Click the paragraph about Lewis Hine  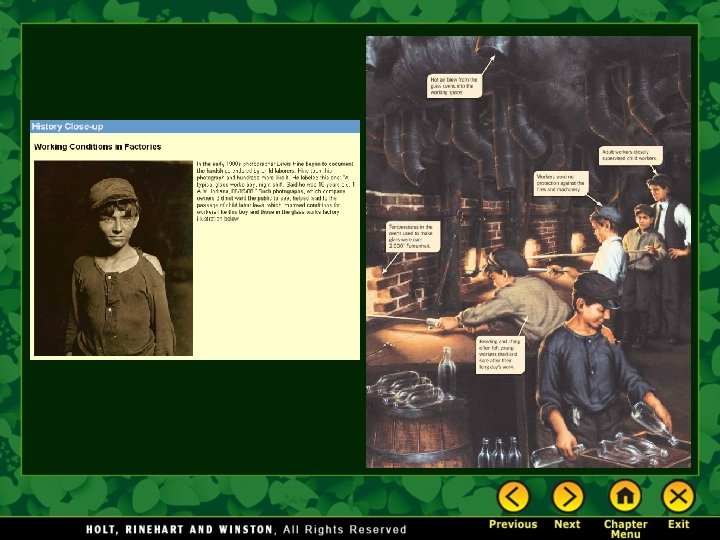pos(276,191)
